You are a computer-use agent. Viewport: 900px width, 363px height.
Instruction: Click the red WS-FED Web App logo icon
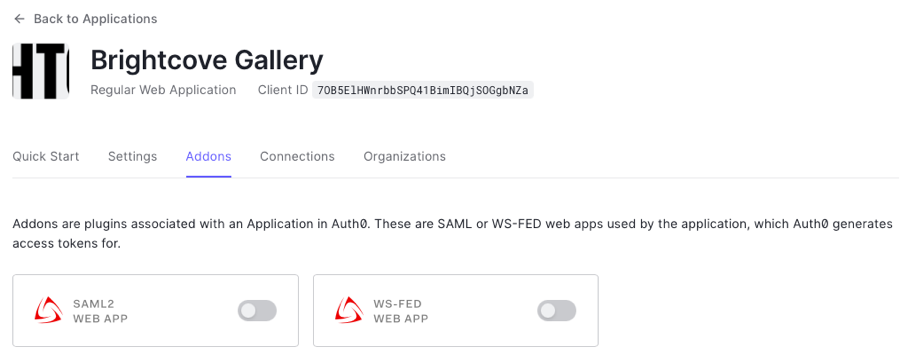(x=349, y=311)
